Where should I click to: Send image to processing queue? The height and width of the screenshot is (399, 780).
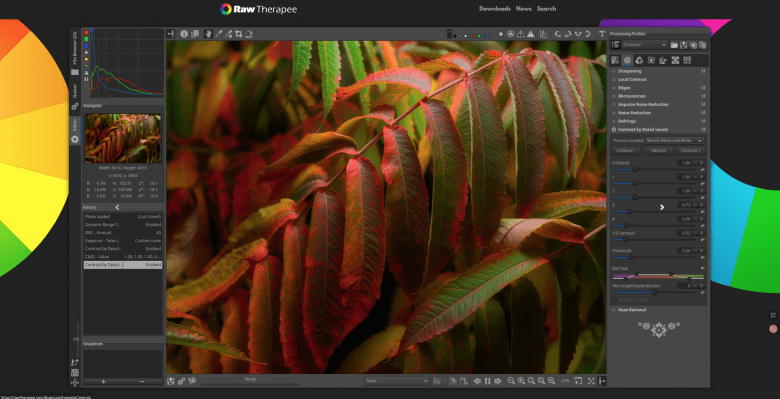(182, 381)
